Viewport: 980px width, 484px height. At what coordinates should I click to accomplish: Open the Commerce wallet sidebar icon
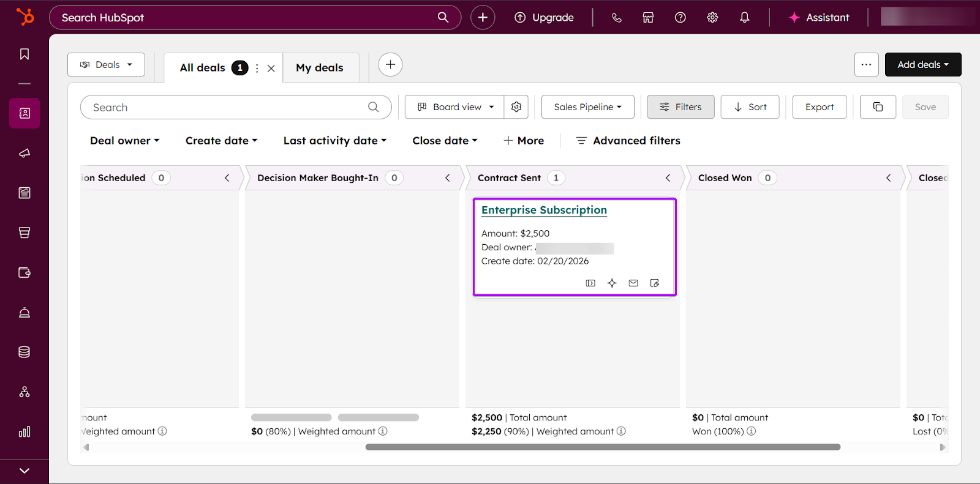coord(24,272)
